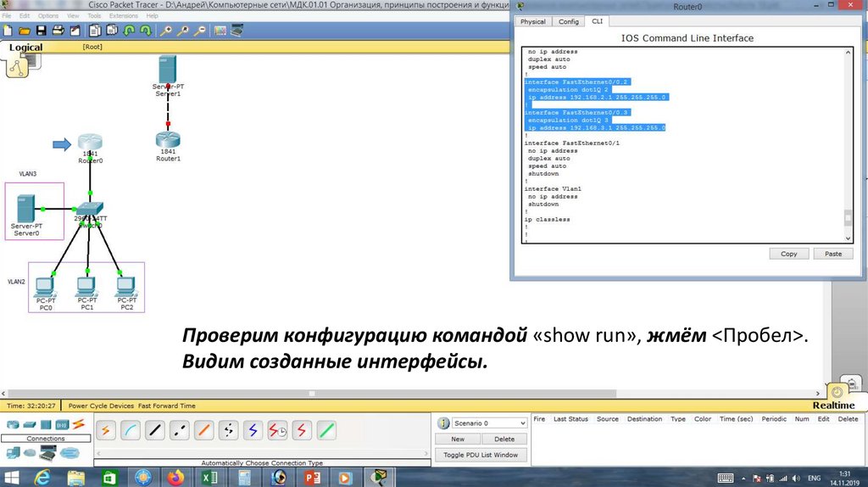Viewport: 868px width, 487px height.
Task: Select the Console cable connection
Action: pos(130,430)
